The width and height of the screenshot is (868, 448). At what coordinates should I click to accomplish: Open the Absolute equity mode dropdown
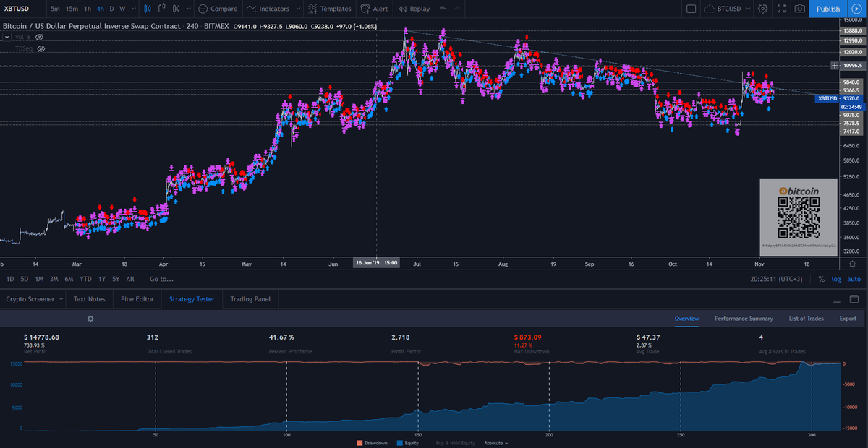pos(495,443)
